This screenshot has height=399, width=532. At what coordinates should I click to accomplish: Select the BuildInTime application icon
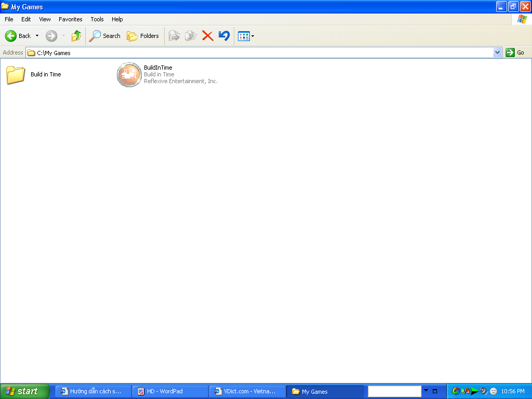(x=129, y=75)
